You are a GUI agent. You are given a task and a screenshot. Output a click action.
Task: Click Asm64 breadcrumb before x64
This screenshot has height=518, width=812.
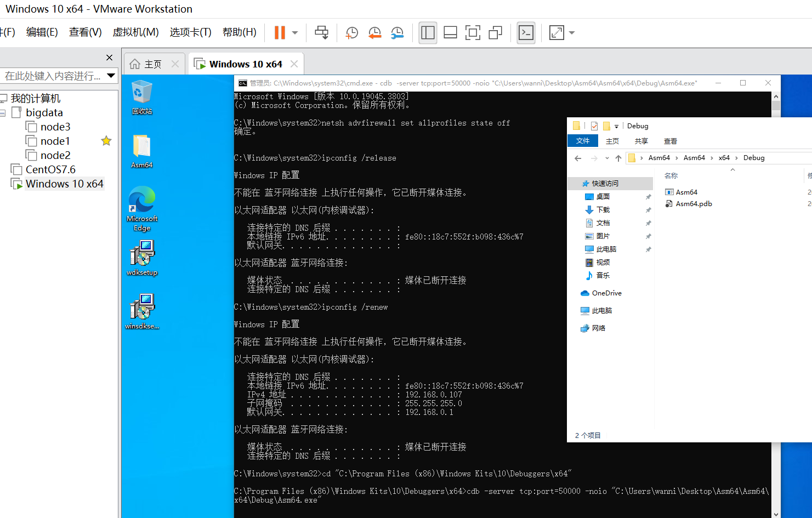[694, 158]
